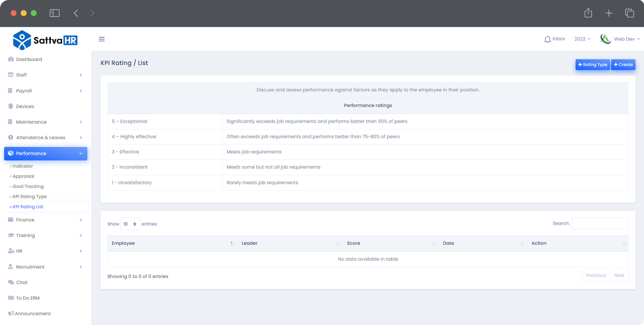
Task: Open the Web Dev user dropdown
Action: click(626, 39)
